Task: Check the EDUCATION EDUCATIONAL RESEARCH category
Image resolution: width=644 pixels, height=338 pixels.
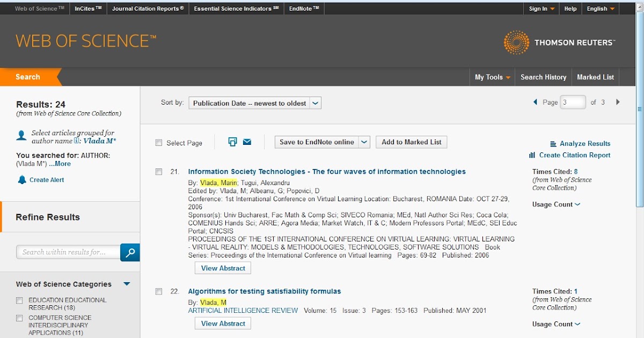Action: (19, 300)
